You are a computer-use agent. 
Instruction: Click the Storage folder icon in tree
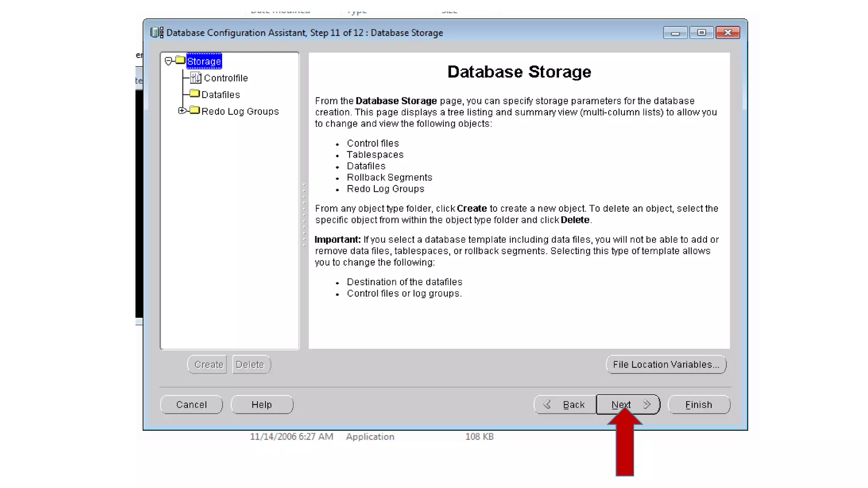180,60
